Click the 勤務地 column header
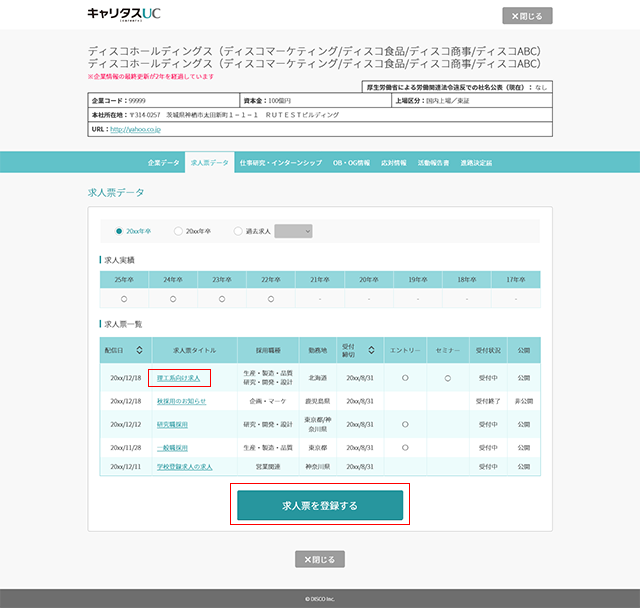 [x=318, y=350]
